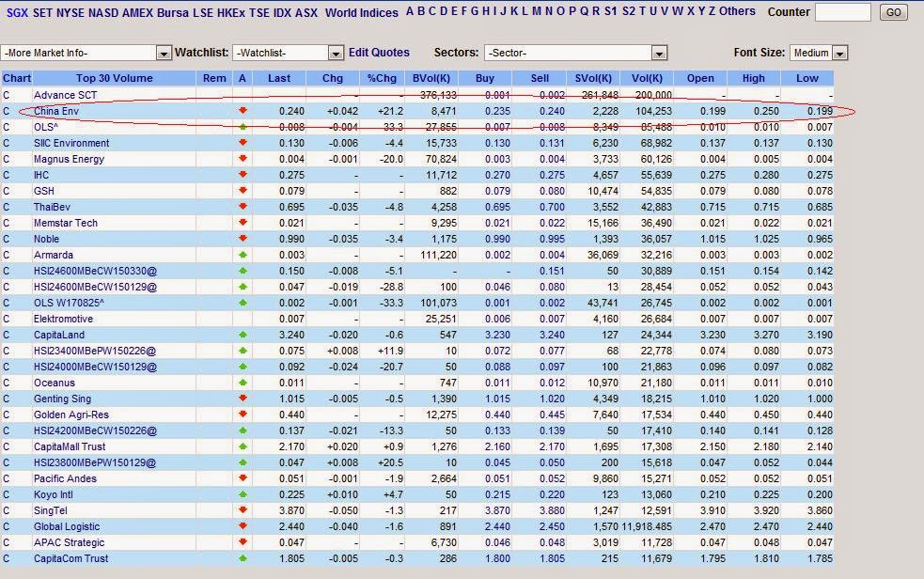The height and width of the screenshot is (579, 924).
Task: Filter counters by Others link
Action: click(x=737, y=11)
